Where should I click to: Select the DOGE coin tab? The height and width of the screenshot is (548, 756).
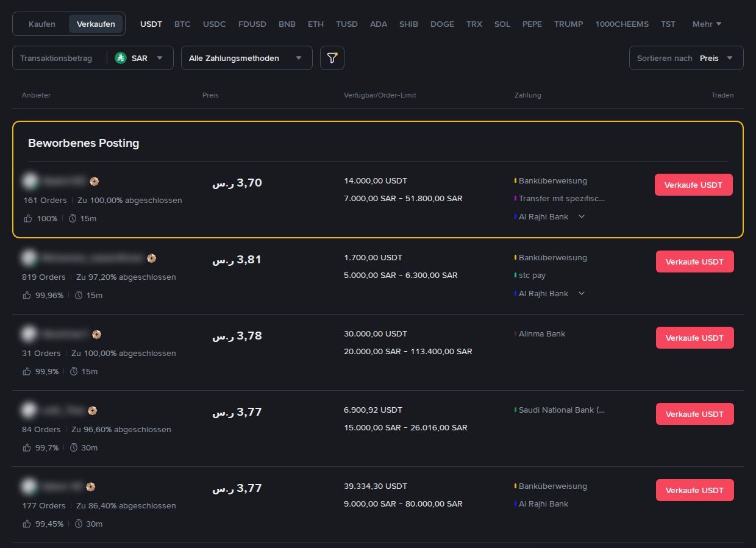[442, 24]
